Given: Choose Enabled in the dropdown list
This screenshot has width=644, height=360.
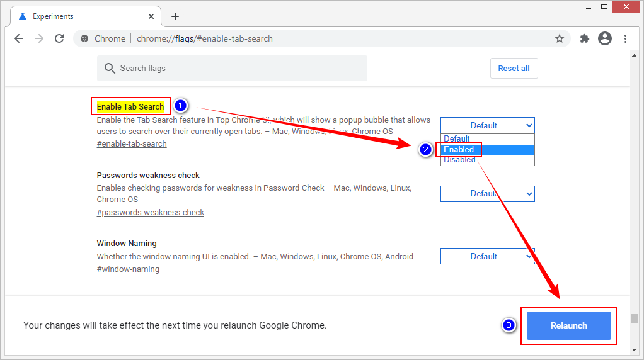Looking at the screenshot, I should coord(488,149).
